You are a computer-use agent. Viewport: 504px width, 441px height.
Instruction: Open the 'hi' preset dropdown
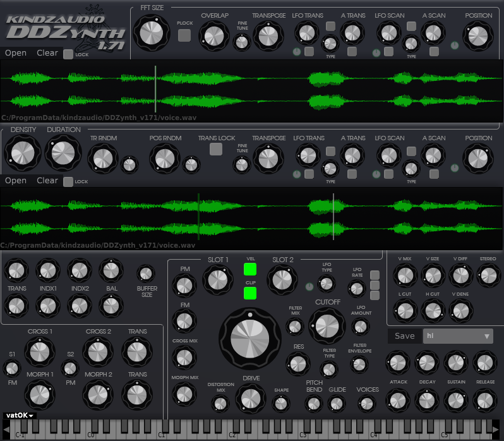(x=458, y=336)
